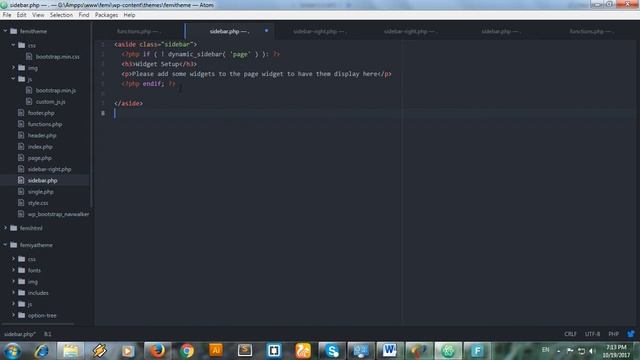The width and height of the screenshot is (640, 360).
Task: Change PHP grammar in status bar
Action: point(613,334)
